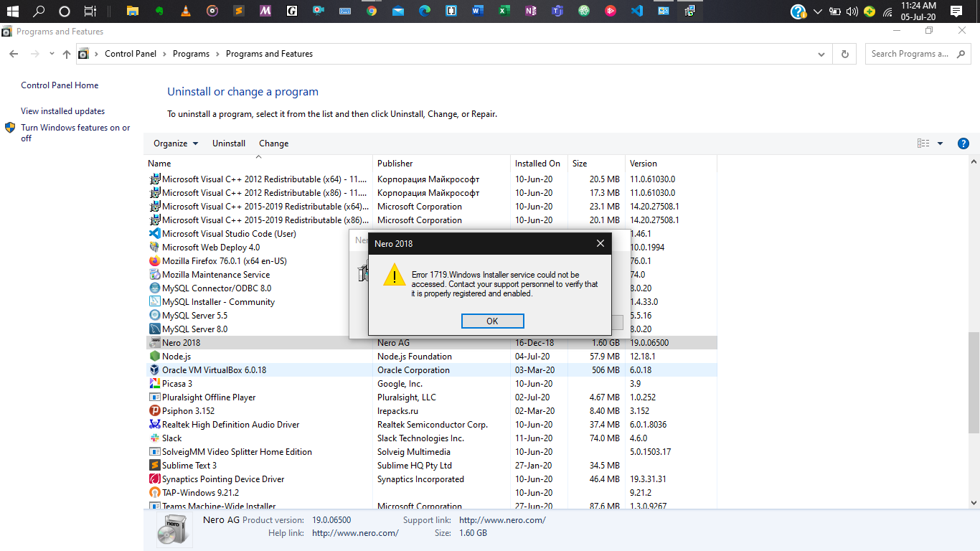This screenshot has width=980, height=551.
Task: Open the recent locations dropdown
Action: click(x=52, y=54)
